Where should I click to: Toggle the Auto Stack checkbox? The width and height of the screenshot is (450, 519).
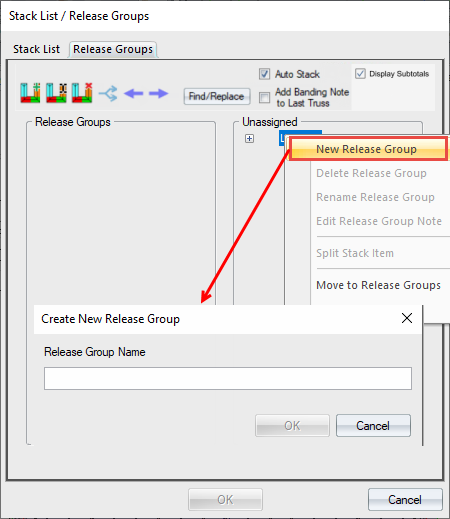click(x=264, y=74)
